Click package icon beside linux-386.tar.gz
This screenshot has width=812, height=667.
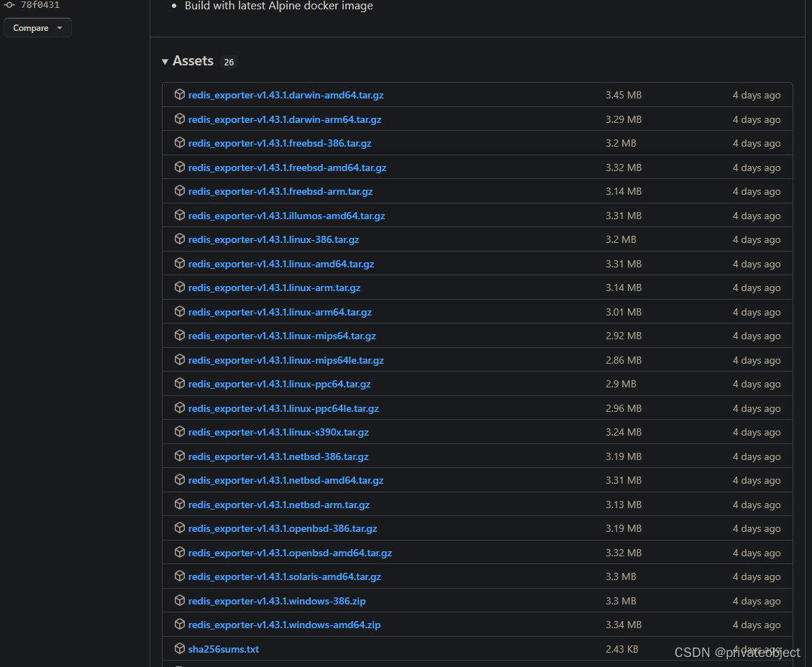(180, 239)
